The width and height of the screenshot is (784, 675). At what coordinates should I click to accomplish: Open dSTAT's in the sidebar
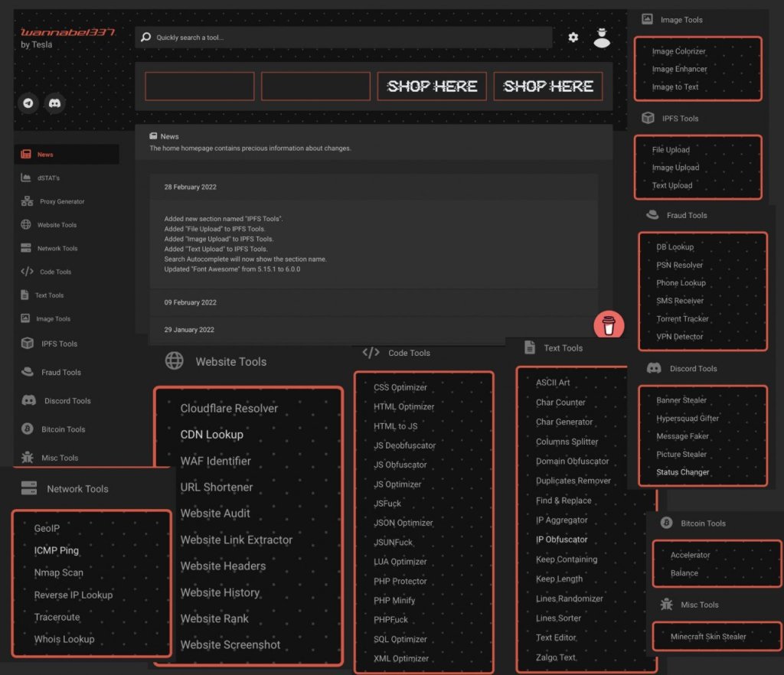pos(48,178)
